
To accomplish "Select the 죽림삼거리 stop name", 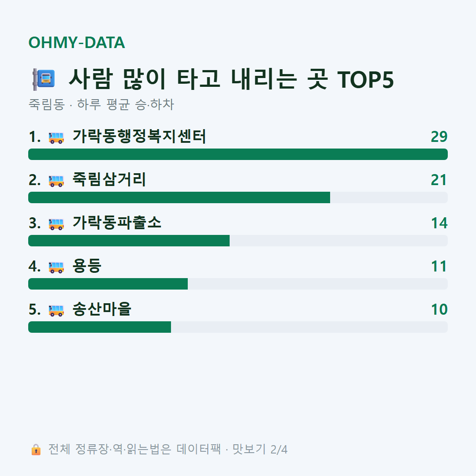I will [x=109, y=179].
